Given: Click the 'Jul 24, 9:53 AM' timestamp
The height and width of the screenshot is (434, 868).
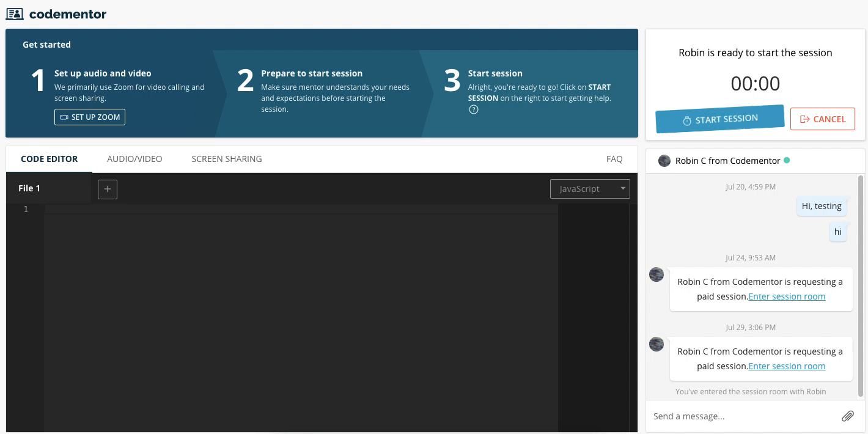Looking at the screenshot, I should click(x=751, y=258).
